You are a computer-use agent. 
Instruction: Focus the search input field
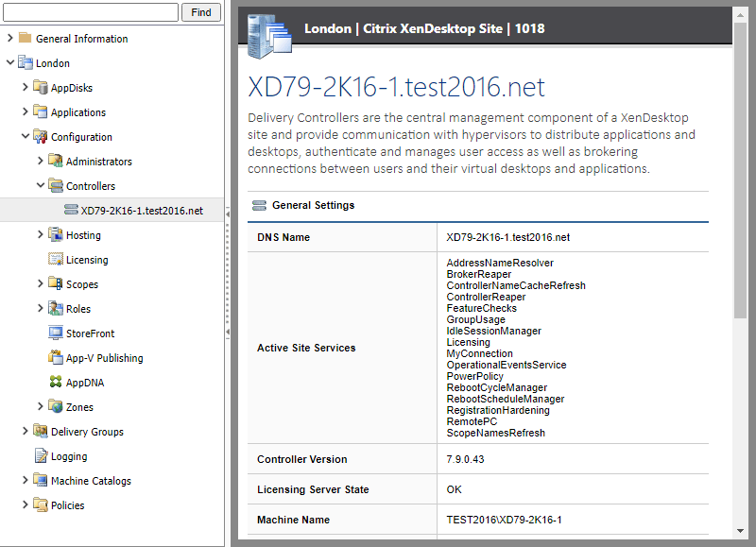(x=91, y=12)
